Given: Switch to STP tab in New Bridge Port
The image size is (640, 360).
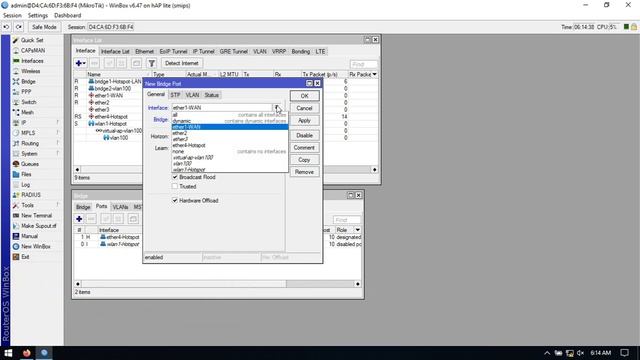Looking at the screenshot, I should [175, 95].
